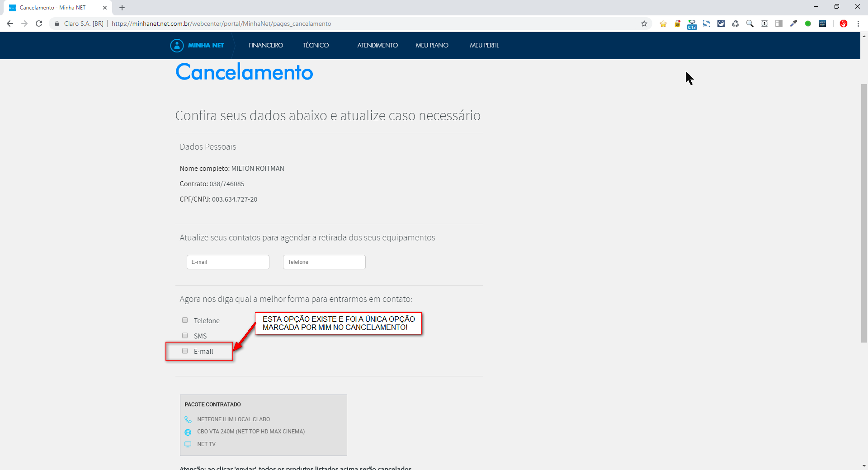This screenshot has height=470, width=868.
Task: Open the NET now extension icon
Action: coord(822,23)
